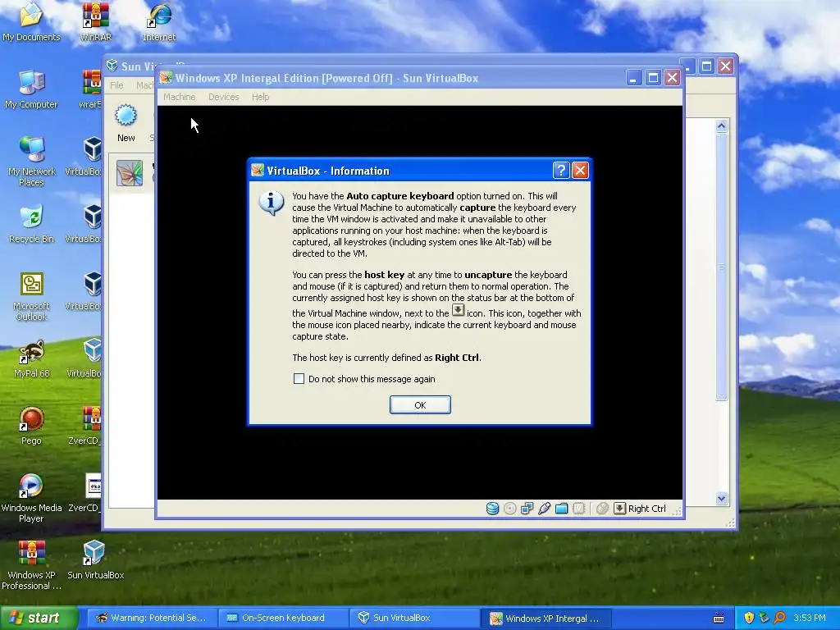Image resolution: width=840 pixels, height=630 pixels.
Task: Click the scroll down arrow in manager window
Action: 721,498
